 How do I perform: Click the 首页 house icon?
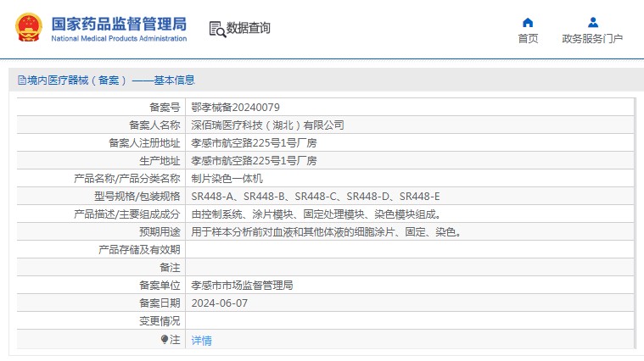tap(528, 23)
